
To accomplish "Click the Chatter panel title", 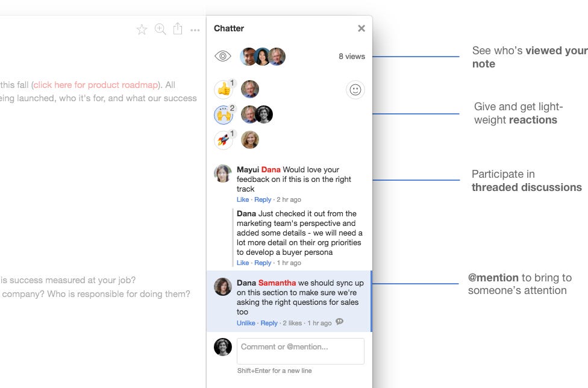I will click(x=229, y=28).
